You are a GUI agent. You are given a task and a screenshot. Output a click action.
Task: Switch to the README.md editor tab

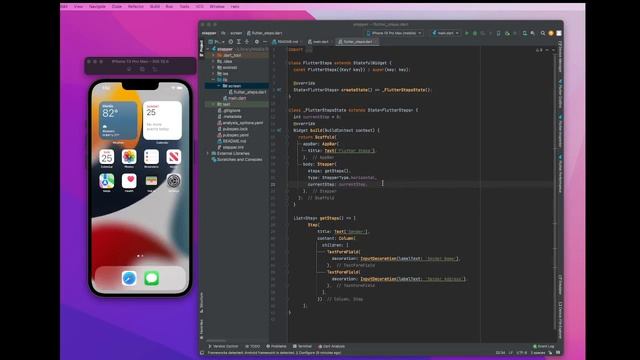286,42
